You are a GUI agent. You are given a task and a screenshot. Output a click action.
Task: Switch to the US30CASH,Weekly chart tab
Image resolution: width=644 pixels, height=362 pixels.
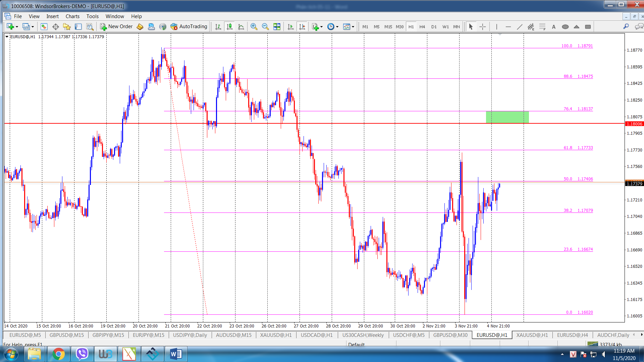363,335
